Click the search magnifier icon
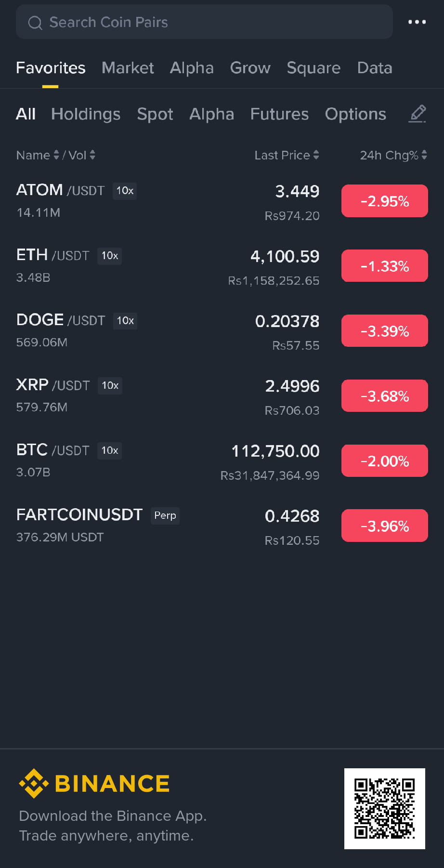 (x=35, y=23)
